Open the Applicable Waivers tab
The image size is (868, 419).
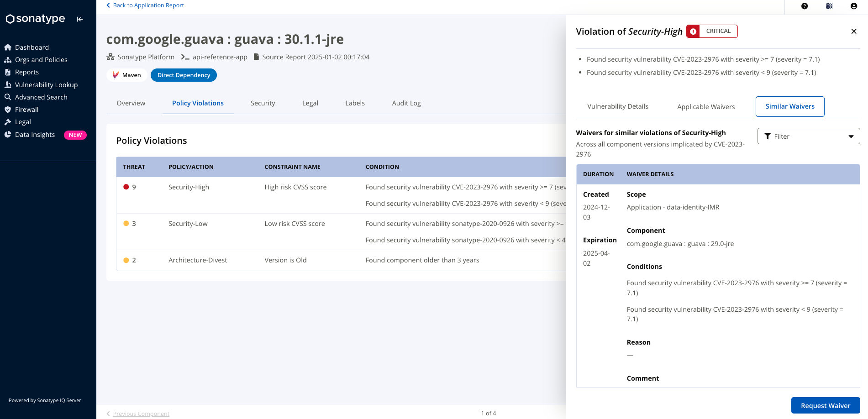pos(706,107)
